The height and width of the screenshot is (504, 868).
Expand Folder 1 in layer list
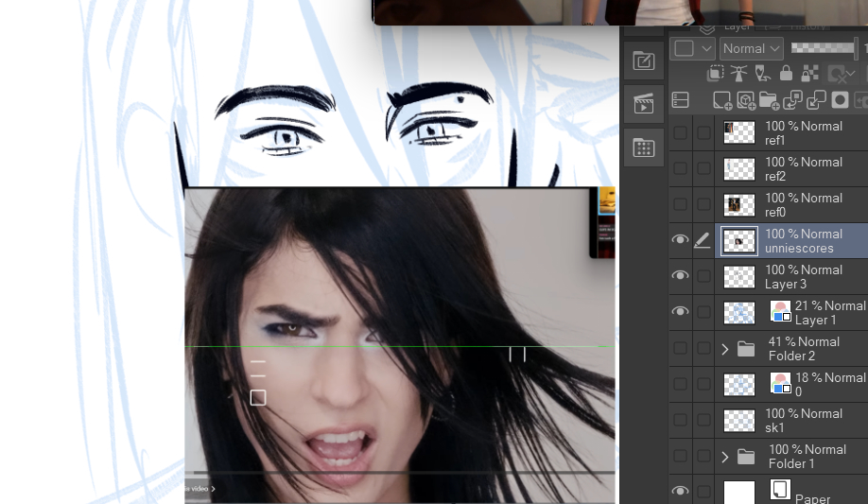[x=725, y=457]
